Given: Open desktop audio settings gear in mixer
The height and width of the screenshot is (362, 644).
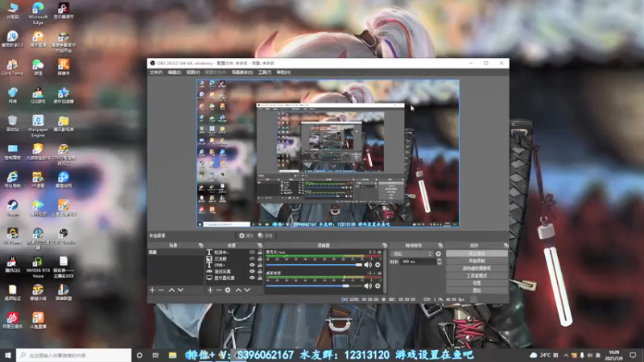Looking at the screenshot, I should (378, 286).
